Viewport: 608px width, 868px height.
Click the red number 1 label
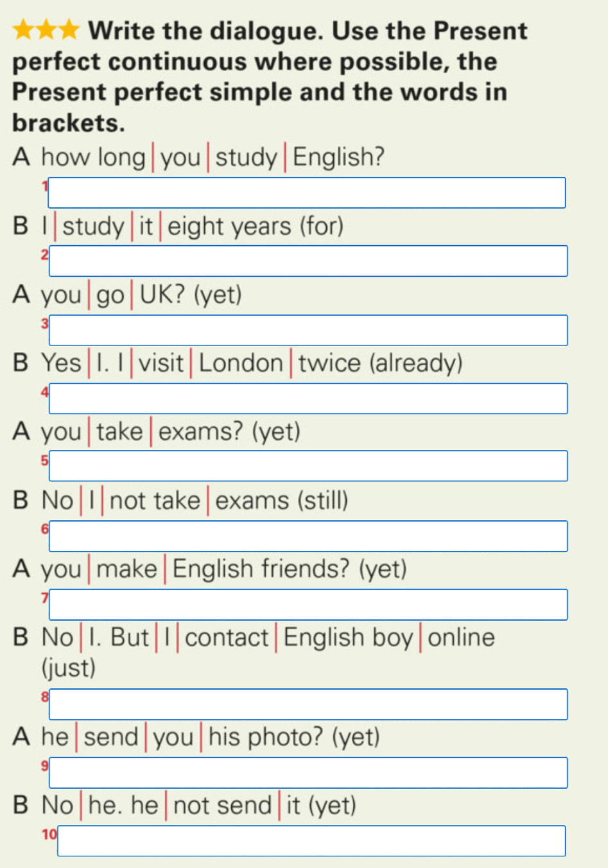pyautogui.click(x=45, y=187)
